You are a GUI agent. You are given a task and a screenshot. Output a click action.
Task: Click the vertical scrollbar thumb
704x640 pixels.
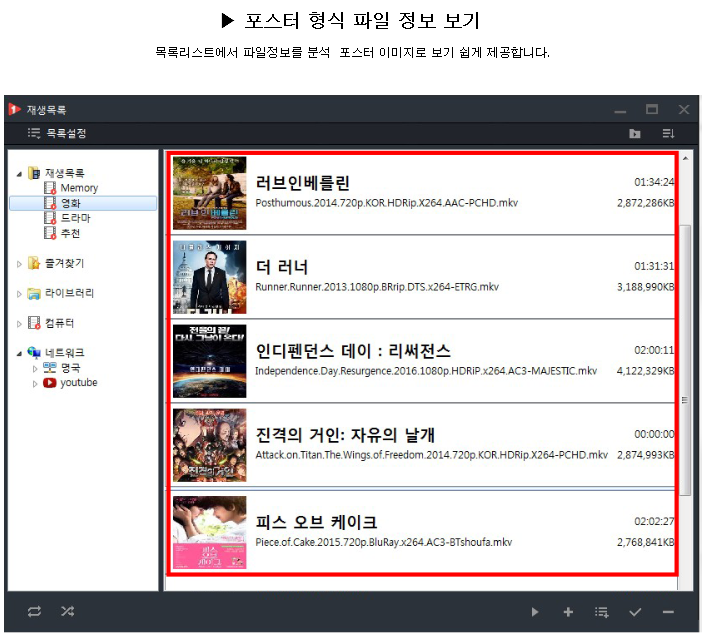[685, 359]
